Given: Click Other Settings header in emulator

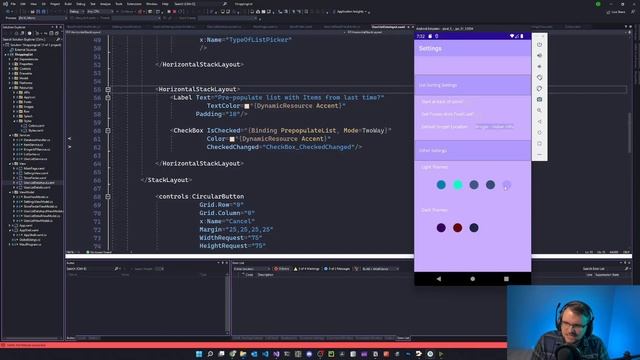Looking at the screenshot, I should point(473,150).
